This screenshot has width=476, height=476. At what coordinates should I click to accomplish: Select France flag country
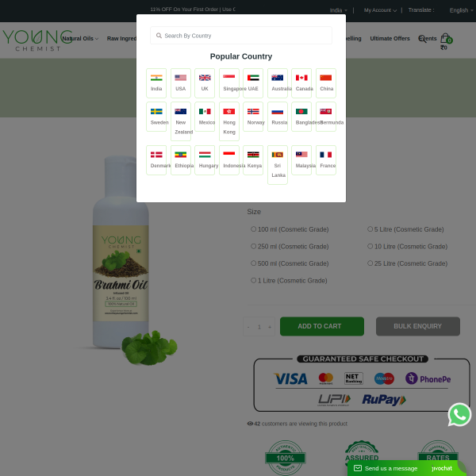pyautogui.click(x=326, y=160)
